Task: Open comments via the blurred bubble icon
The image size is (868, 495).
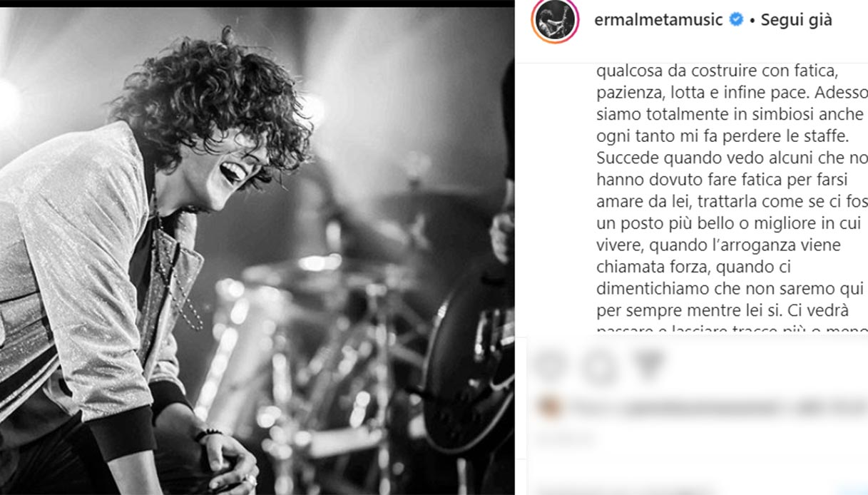Action: (x=598, y=367)
